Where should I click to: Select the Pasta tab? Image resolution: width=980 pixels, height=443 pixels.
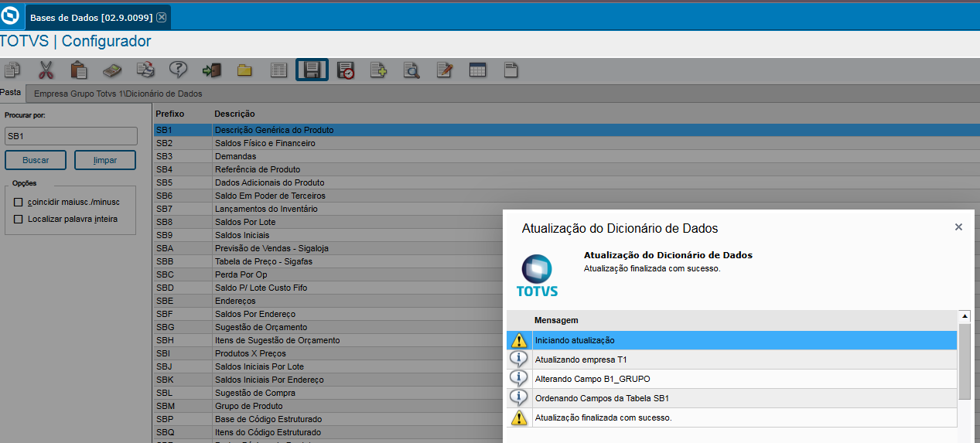(11, 92)
